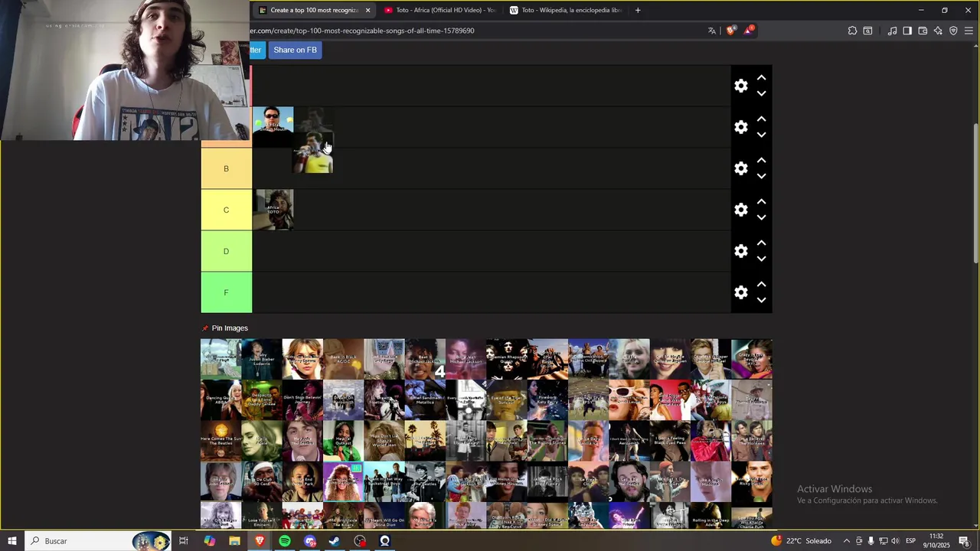Screen dimensions: 980x551
Task: Move tier B row up
Action: pyautogui.click(x=761, y=161)
